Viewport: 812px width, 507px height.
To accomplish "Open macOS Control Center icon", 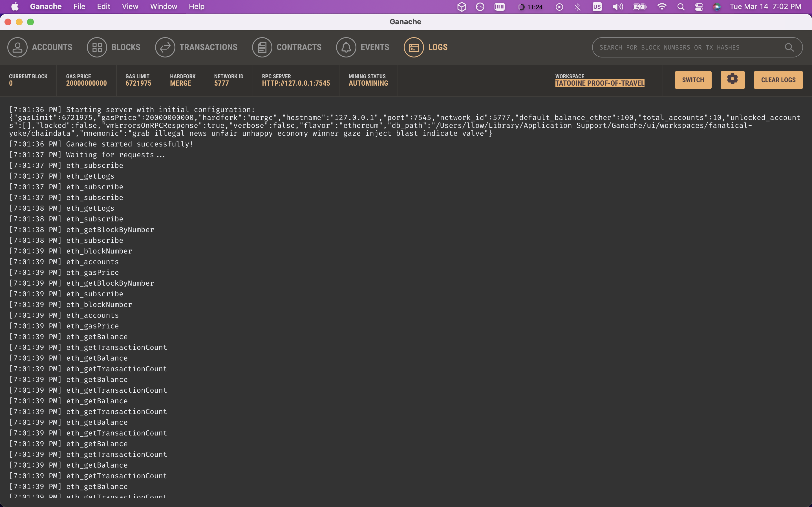I will click(x=699, y=7).
